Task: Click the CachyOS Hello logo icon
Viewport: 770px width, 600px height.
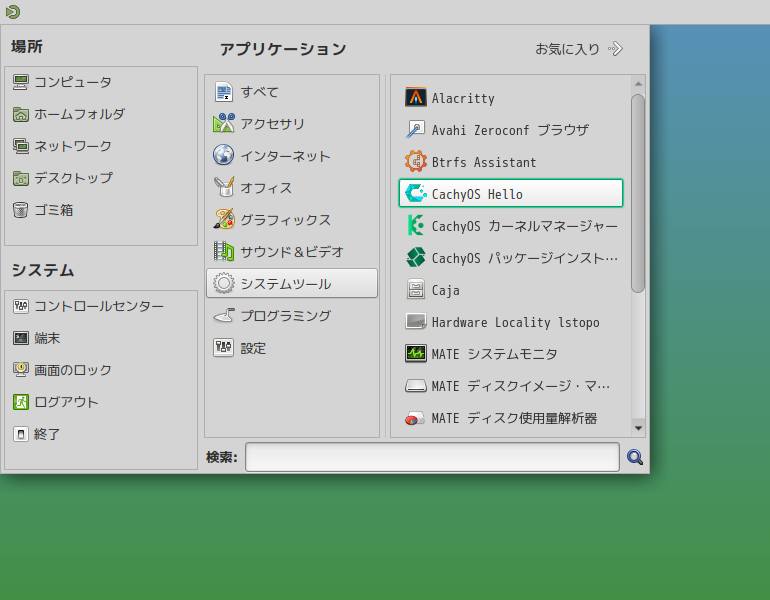Action: pos(415,193)
